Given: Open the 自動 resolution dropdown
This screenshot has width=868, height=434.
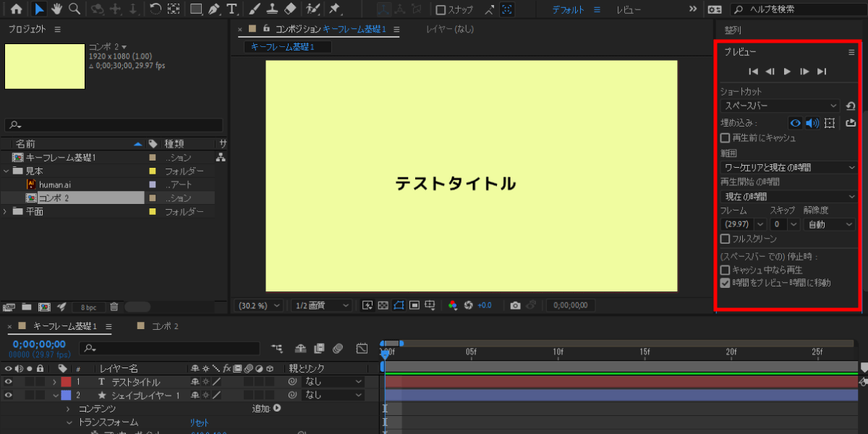Looking at the screenshot, I should click(829, 224).
